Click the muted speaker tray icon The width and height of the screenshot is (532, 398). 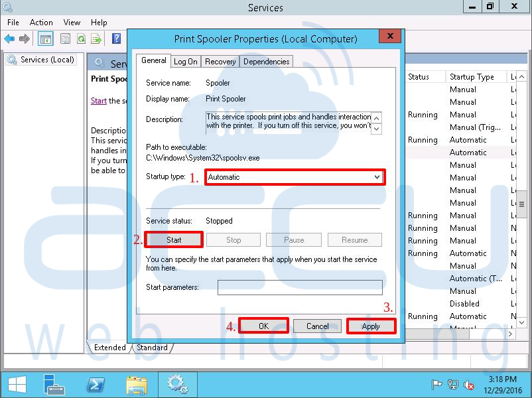469,385
